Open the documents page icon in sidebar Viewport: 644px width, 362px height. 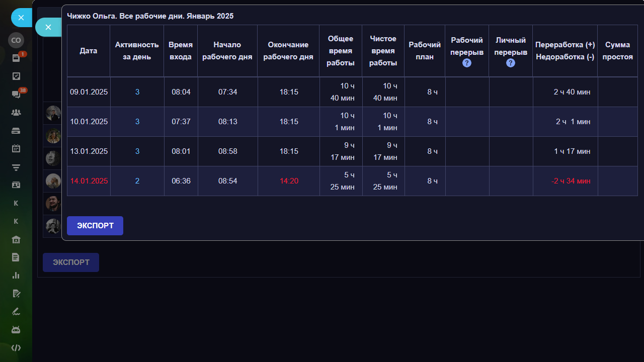coord(16,257)
